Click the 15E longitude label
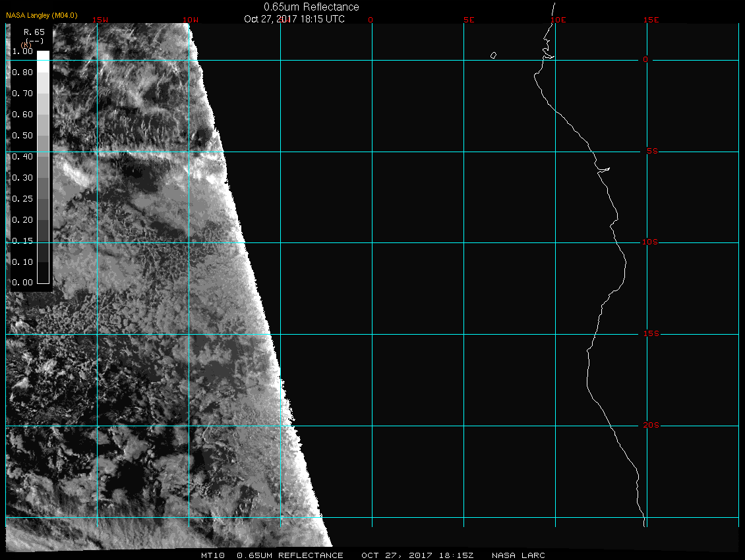The height and width of the screenshot is (560, 745). tap(651, 20)
